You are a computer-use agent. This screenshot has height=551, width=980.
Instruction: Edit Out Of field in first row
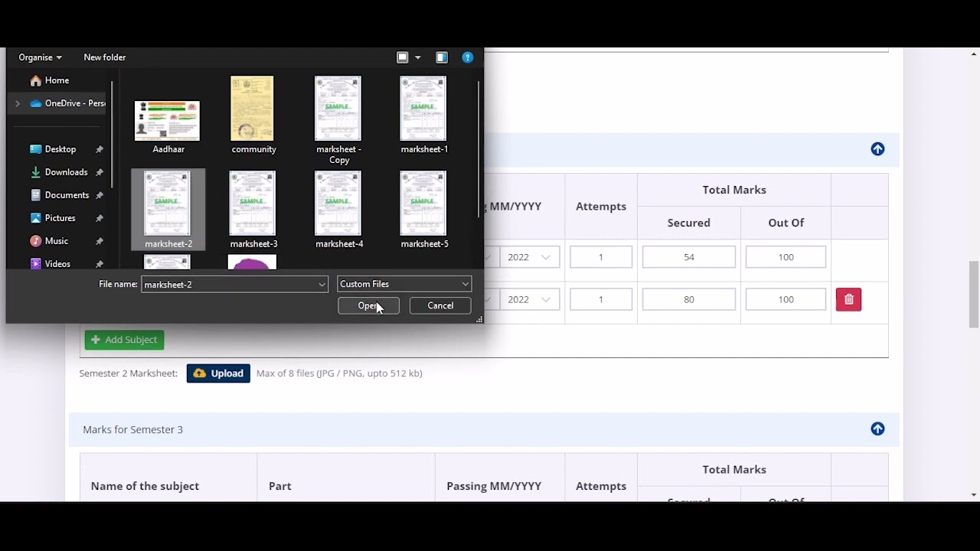click(x=786, y=257)
